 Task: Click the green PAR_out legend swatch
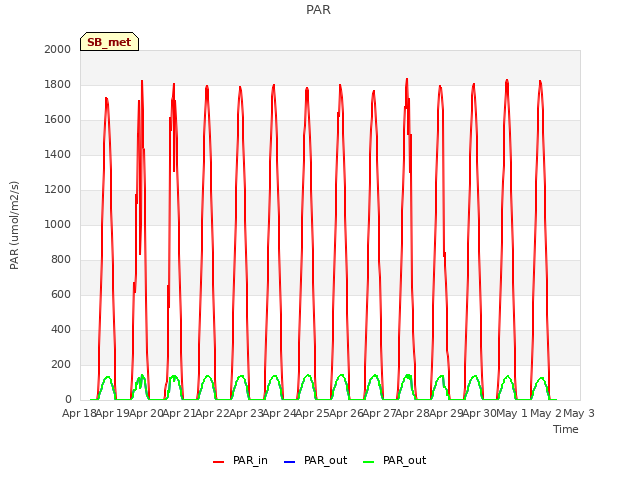pos(369,462)
